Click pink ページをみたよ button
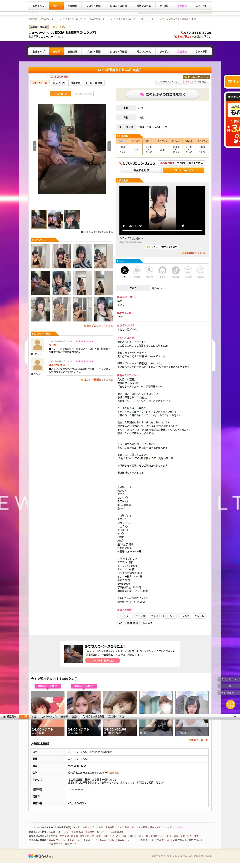Screen dimensions: 240x868 [103, 660]
